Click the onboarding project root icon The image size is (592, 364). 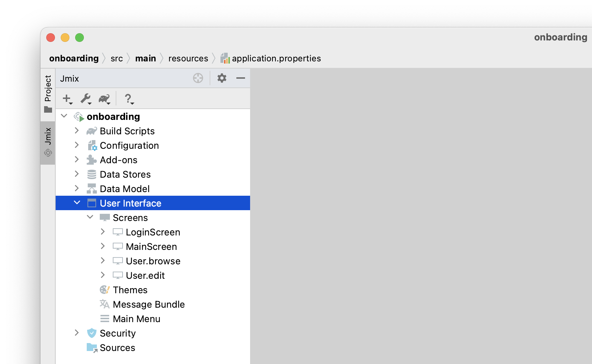[x=79, y=117]
